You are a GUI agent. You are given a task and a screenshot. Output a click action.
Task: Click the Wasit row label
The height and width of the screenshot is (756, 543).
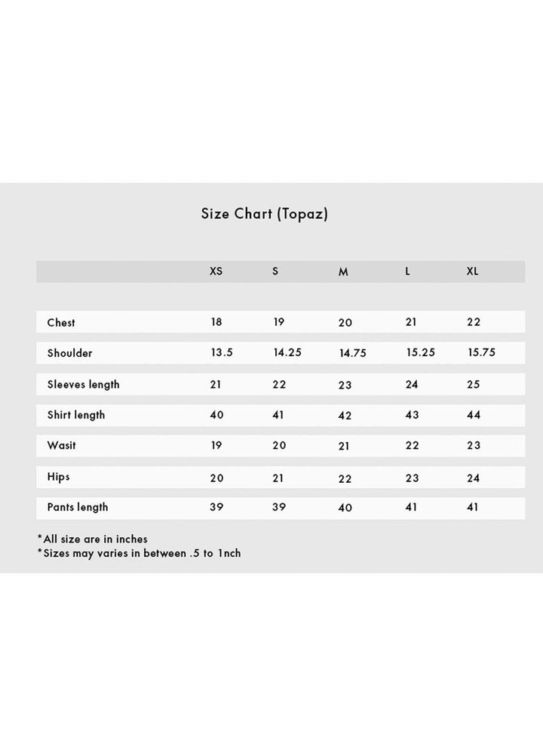pyautogui.click(x=61, y=445)
